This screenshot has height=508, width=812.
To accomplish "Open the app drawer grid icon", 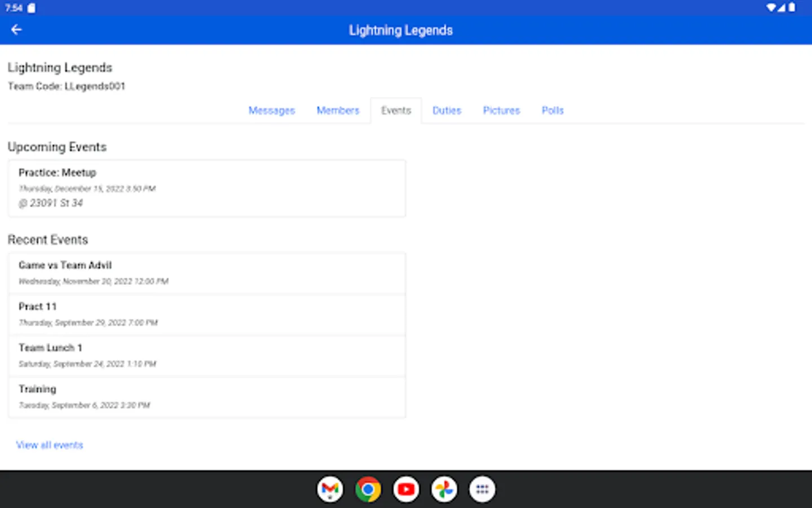I will (482, 489).
